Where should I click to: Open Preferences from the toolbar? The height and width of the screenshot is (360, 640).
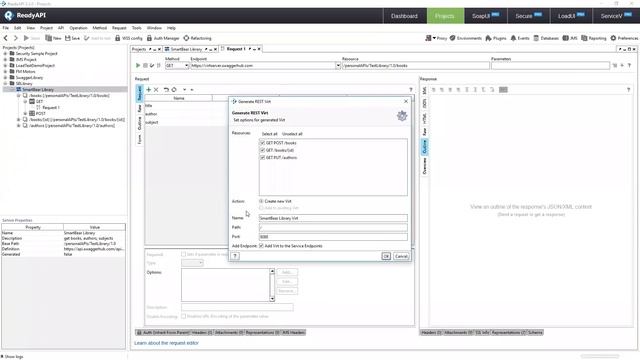pyautogui.click(x=624, y=38)
